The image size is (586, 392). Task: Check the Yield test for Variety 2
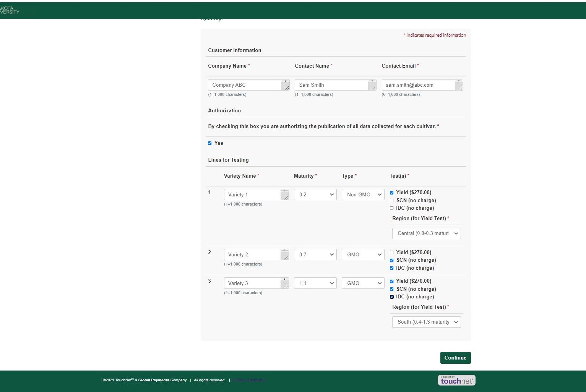(x=391, y=253)
